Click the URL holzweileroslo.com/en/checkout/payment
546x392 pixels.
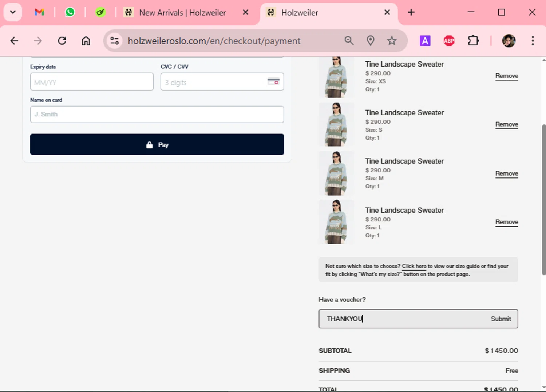(x=214, y=41)
